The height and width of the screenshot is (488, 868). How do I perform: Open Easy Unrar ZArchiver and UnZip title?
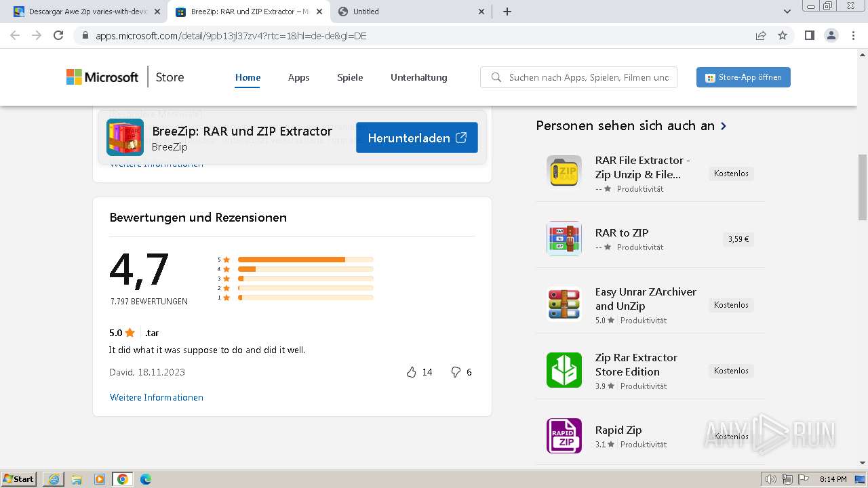[x=646, y=299]
